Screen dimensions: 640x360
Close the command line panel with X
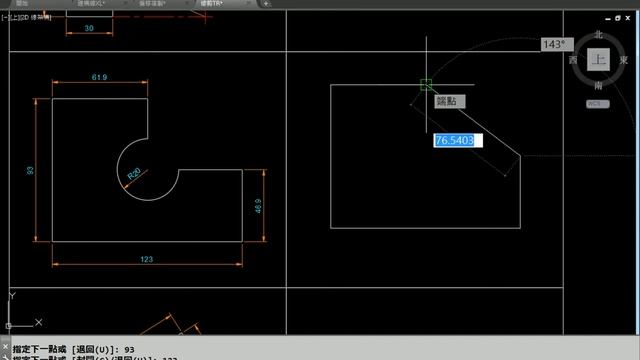click(5, 347)
